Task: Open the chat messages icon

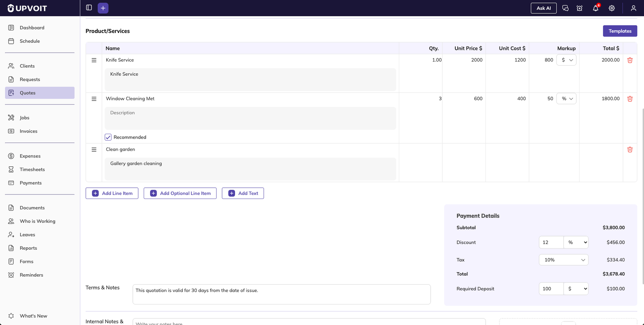Action: tap(565, 8)
